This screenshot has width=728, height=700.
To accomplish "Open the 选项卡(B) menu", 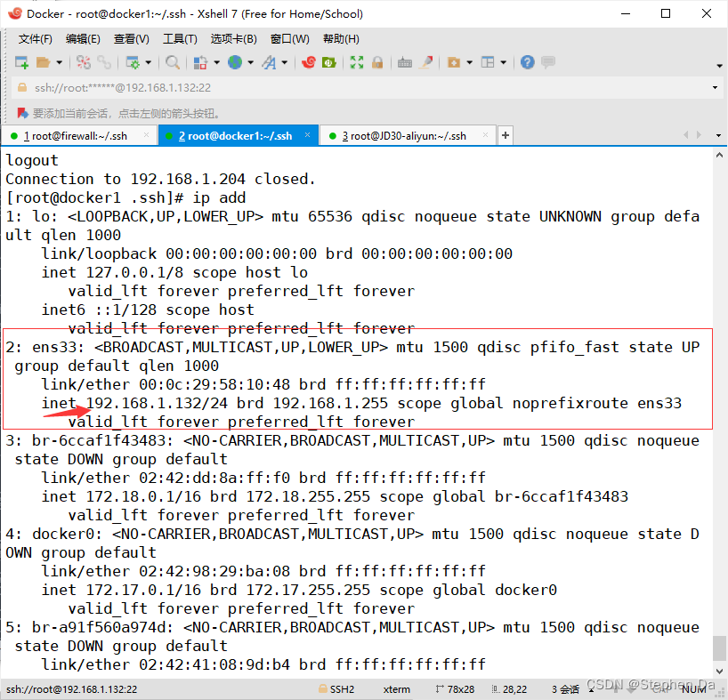I will click(x=233, y=39).
